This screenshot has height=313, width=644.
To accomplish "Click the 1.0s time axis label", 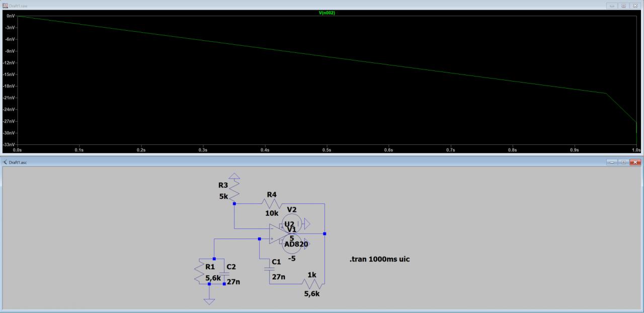I will pyautogui.click(x=636, y=150).
